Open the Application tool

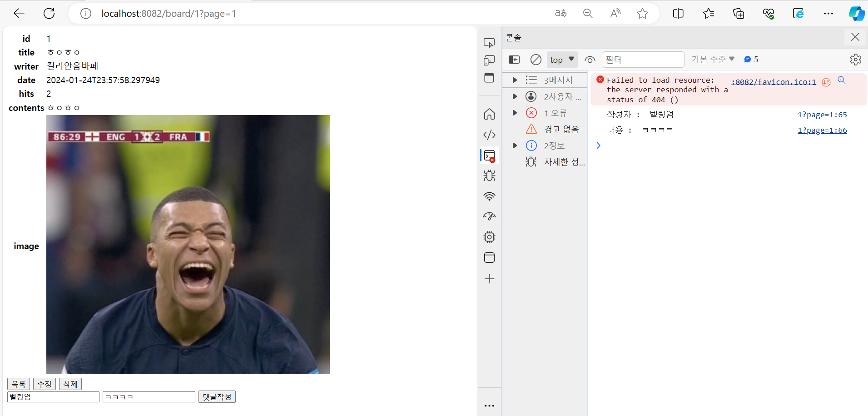(x=489, y=258)
